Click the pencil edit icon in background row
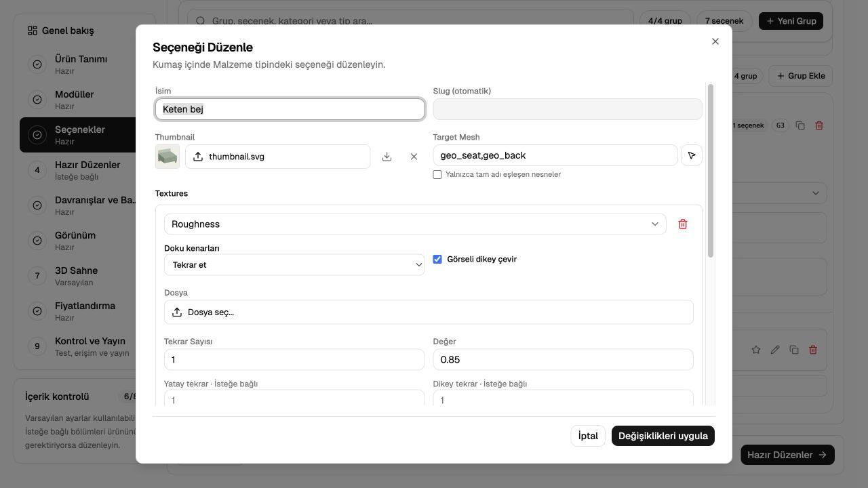 point(775,350)
